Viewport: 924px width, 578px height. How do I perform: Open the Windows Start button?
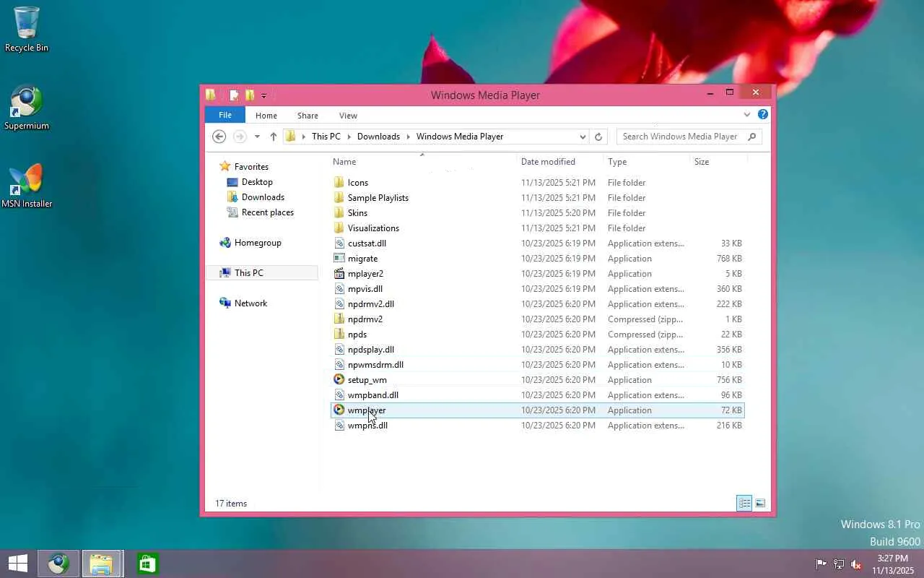tap(17, 564)
